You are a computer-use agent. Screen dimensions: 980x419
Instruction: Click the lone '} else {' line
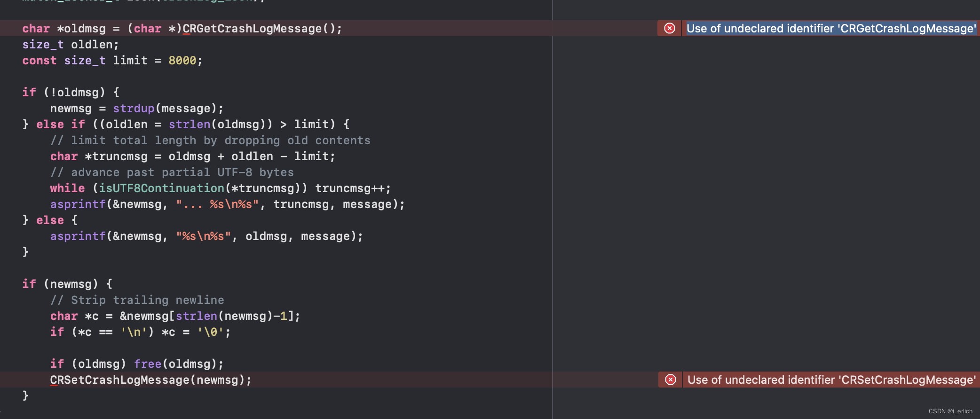50,220
